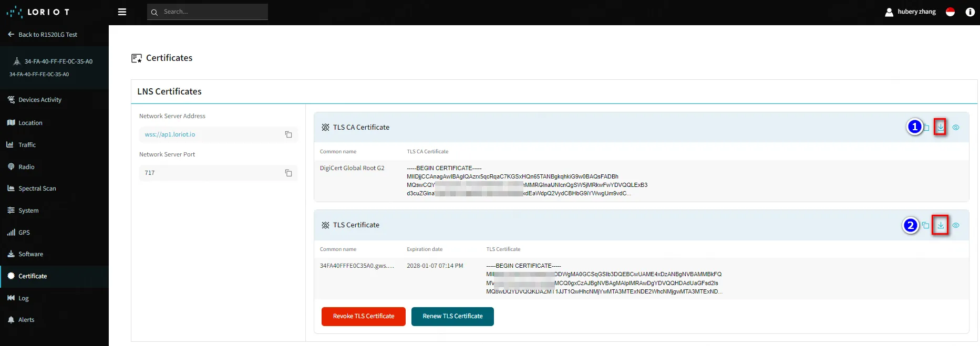Open the hubery zhang user menu
Viewport: 980px width, 346px height.
coord(911,12)
